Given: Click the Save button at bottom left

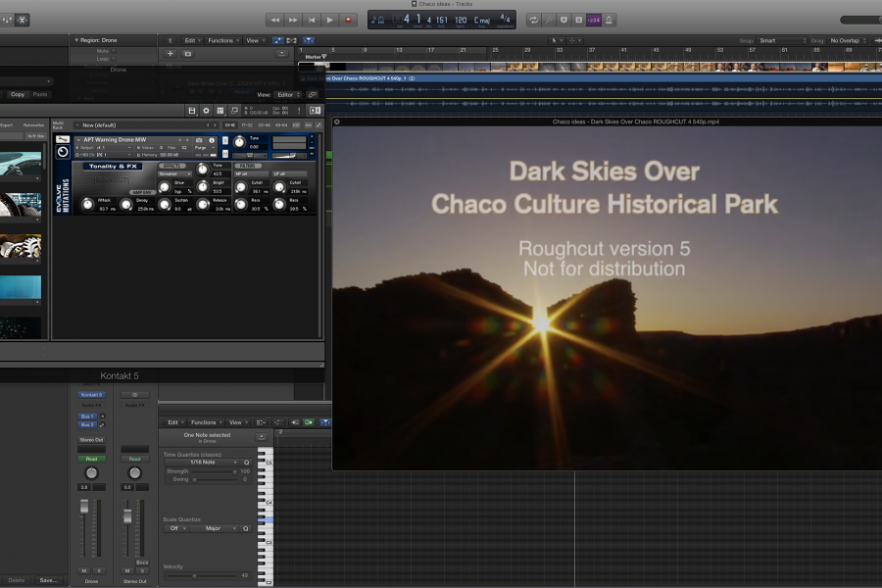Looking at the screenshot, I should click(x=48, y=579).
